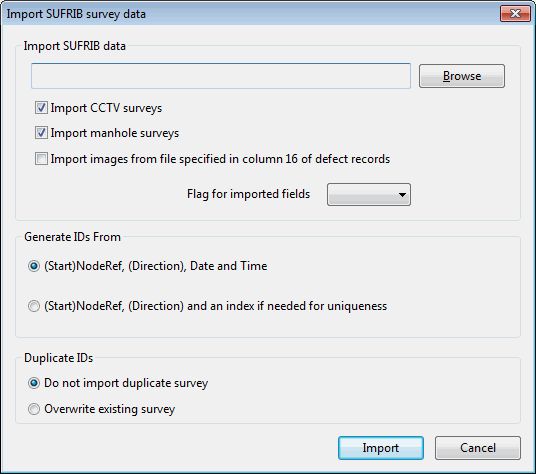
Task: Uncheck Import CCTV surveys checkbox
Action: [x=41, y=108]
